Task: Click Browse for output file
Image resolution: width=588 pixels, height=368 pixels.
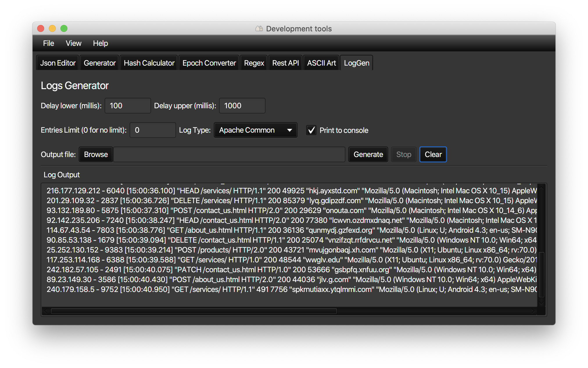Action: [x=96, y=154]
